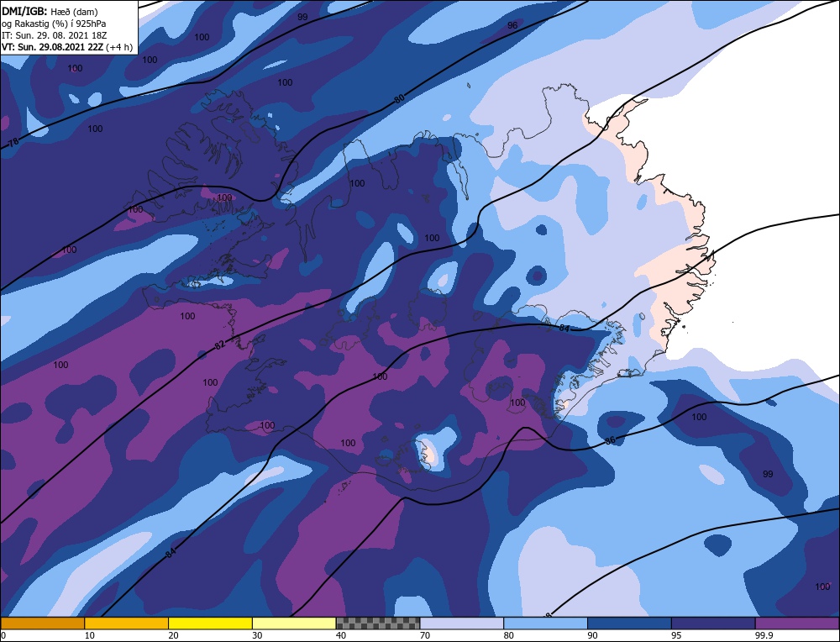
Task: Click the orange 10–20 legend swatch
Action: click(x=127, y=624)
